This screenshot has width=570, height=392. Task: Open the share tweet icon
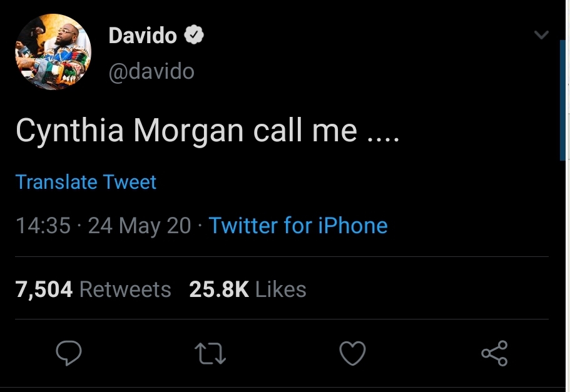[494, 354]
